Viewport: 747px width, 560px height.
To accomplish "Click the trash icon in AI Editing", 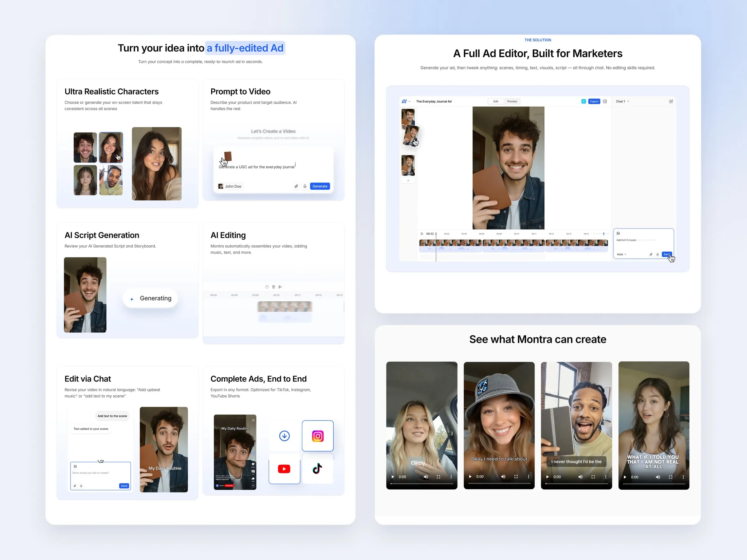I will (x=274, y=287).
